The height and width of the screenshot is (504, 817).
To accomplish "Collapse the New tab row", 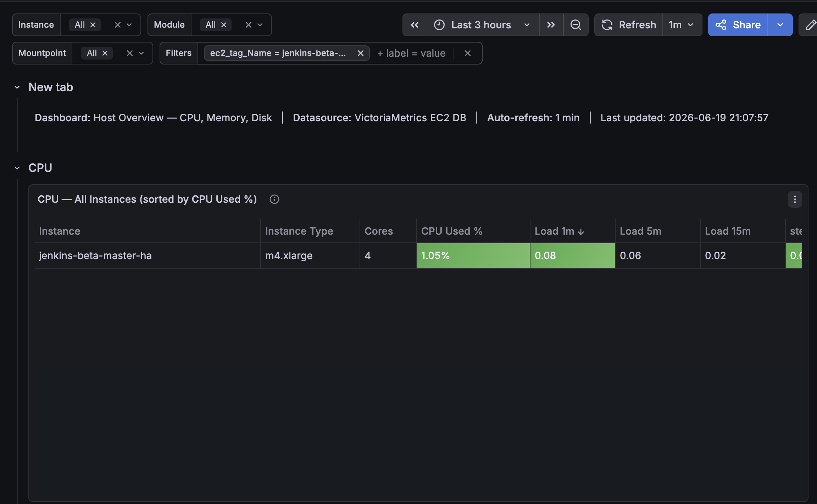I will (x=17, y=87).
